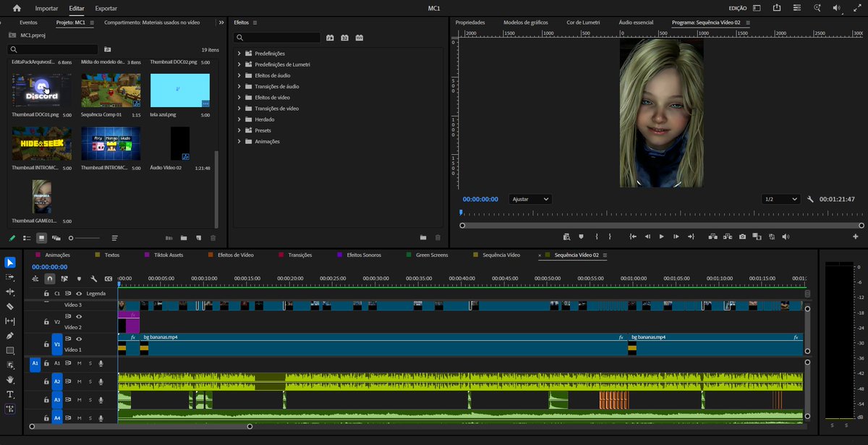The image size is (868, 445).
Task: Click Go to In point button
Action: click(633, 237)
